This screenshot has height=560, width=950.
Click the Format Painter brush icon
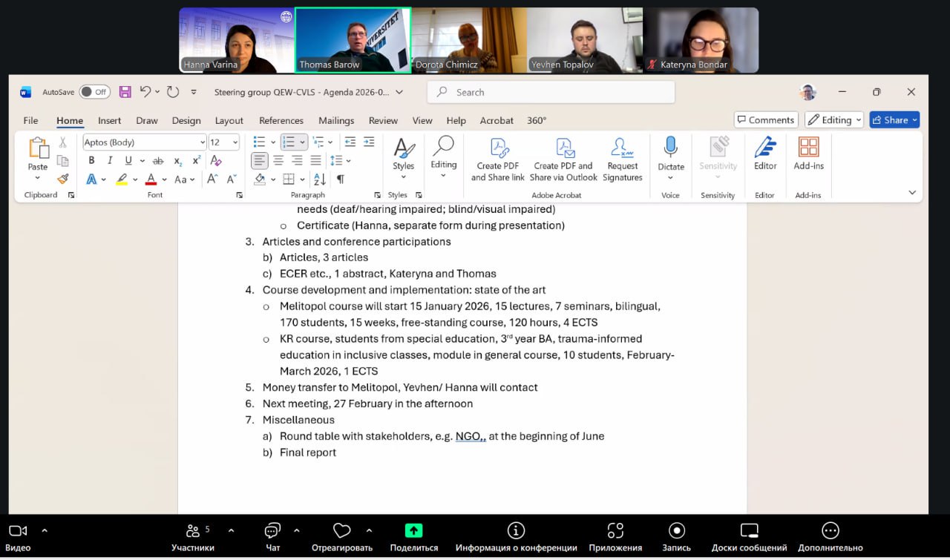(63, 179)
